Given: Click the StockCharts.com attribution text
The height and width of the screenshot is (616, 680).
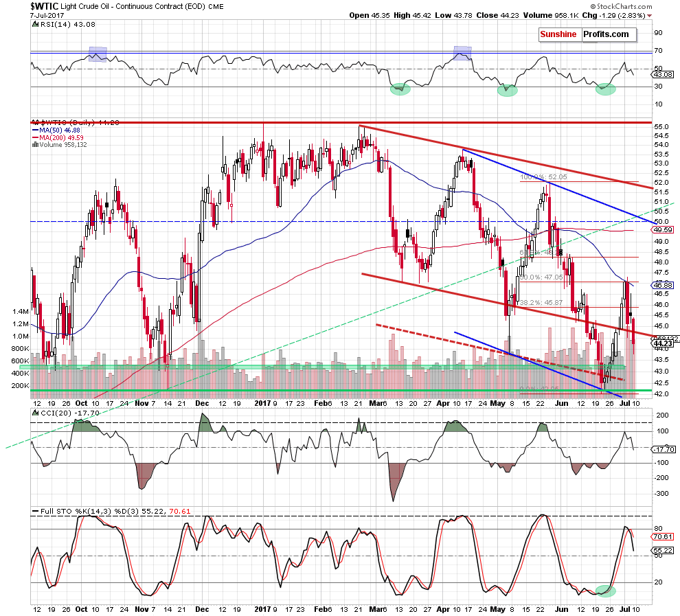Looking at the screenshot, I should click(x=624, y=6).
